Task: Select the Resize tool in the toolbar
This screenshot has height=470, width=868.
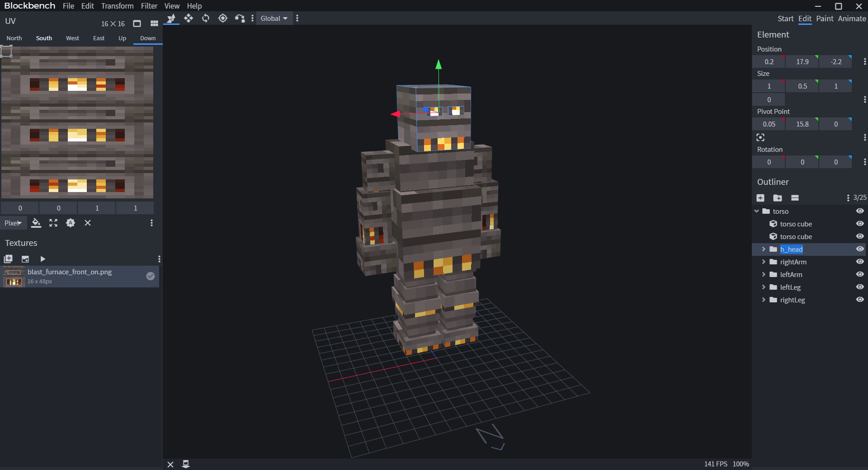Action: (189, 19)
